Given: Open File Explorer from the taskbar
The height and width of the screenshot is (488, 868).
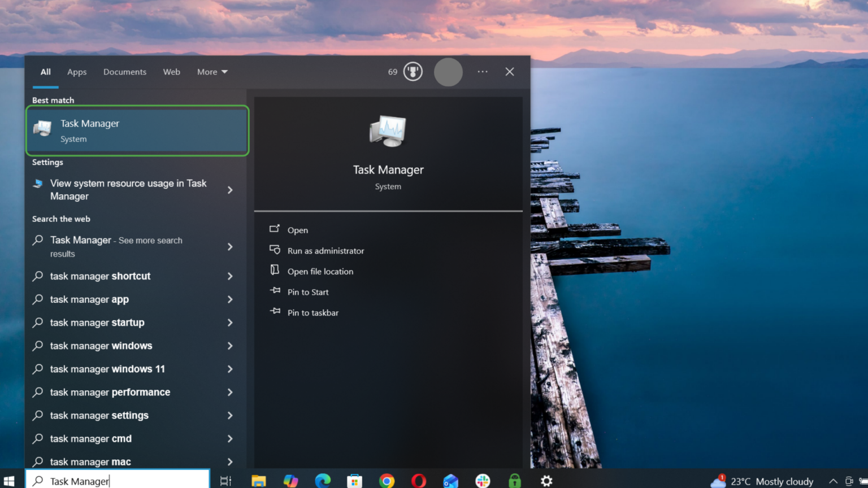Looking at the screenshot, I should click(x=258, y=481).
